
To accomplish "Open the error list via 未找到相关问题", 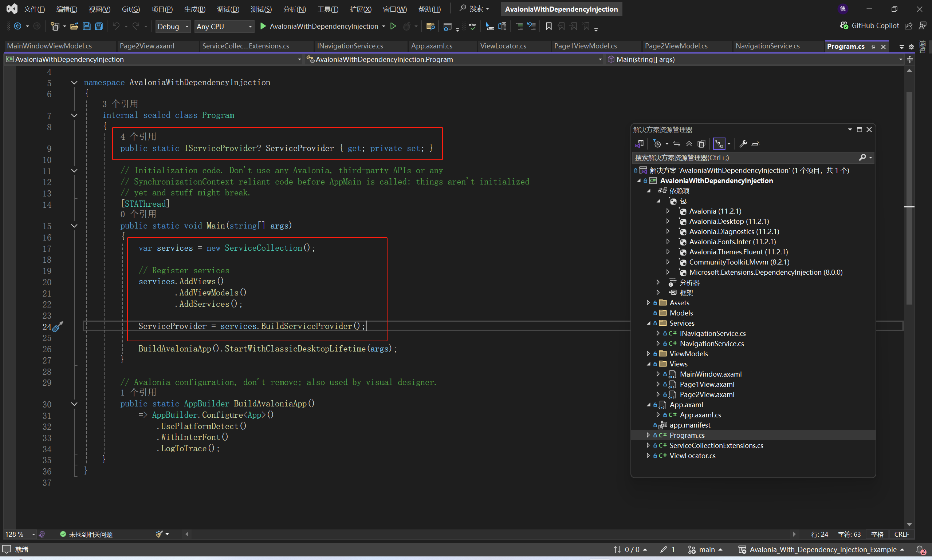I will [91, 534].
